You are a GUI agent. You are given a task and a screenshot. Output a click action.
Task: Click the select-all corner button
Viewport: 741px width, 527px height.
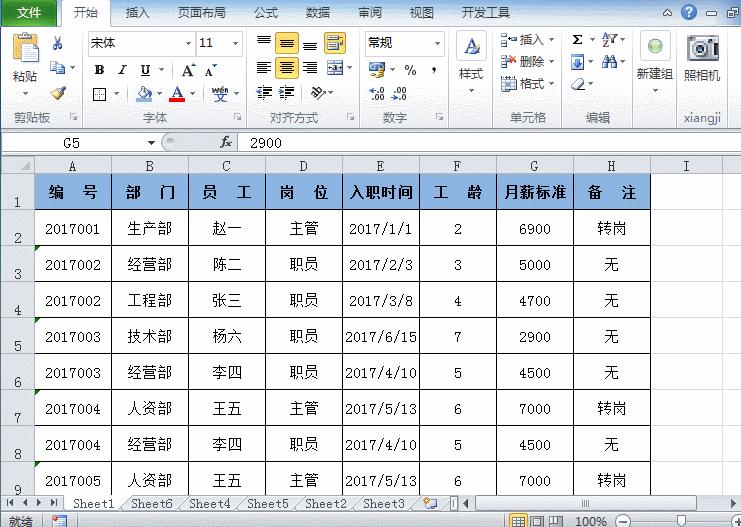18,165
